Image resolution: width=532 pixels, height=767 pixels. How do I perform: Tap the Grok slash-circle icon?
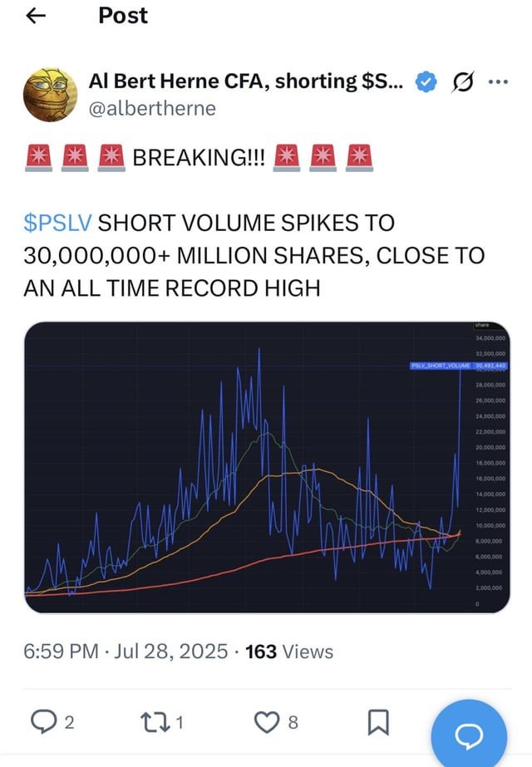[462, 81]
